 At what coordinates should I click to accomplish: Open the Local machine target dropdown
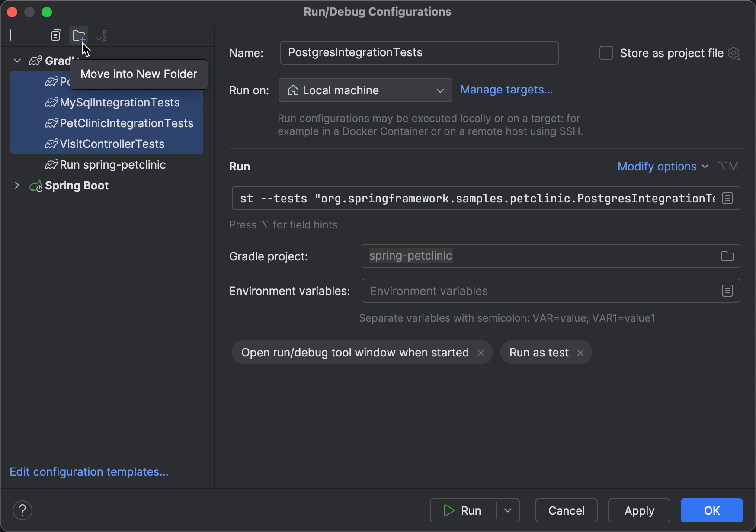coord(440,90)
